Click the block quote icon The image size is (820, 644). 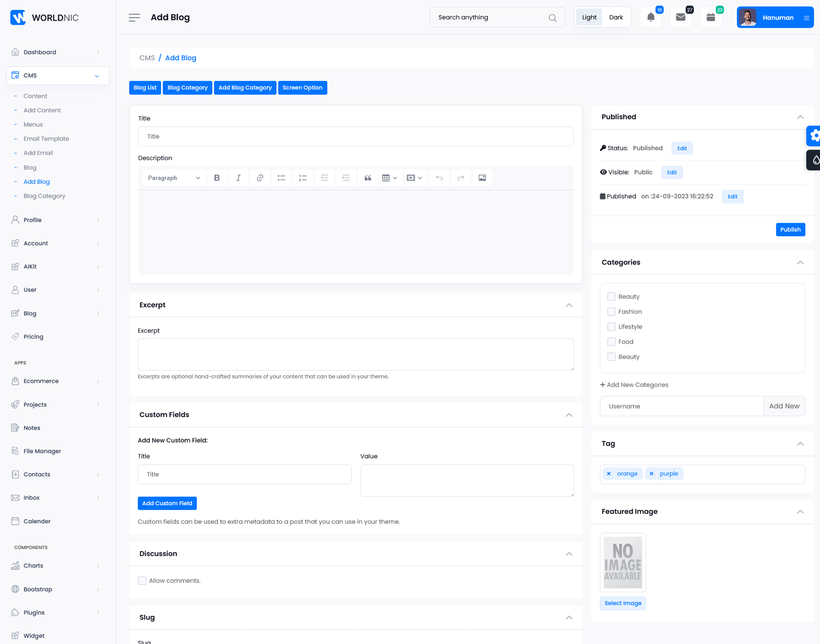pyautogui.click(x=367, y=178)
